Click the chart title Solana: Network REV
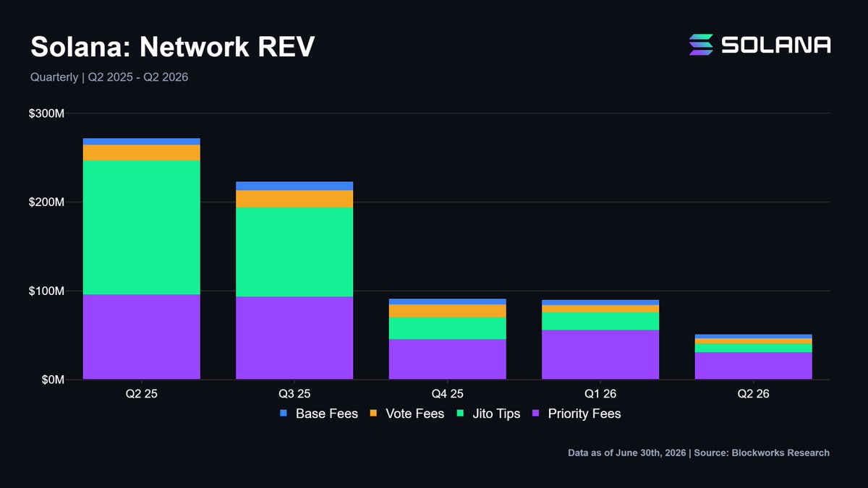This screenshot has height=488, width=868. (173, 47)
